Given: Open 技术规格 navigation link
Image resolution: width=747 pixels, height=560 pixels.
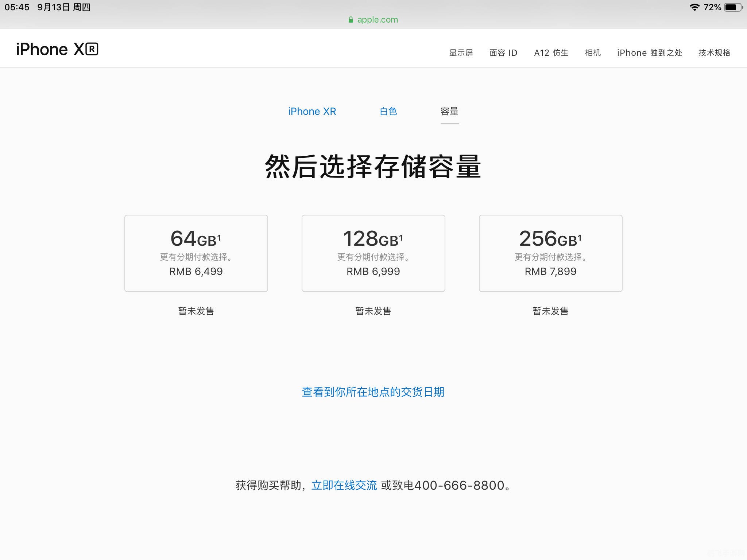Looking at the screenshot, I should (x=714, y=53).
